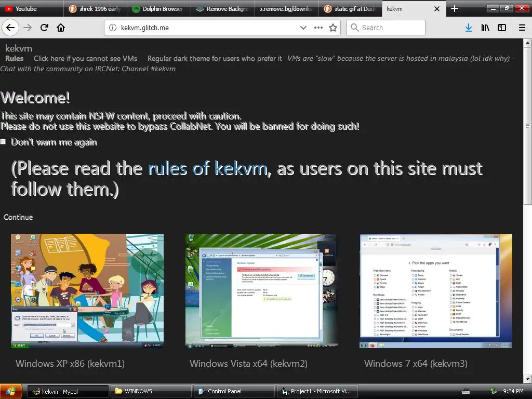Click the page scrollbar down arrow

527,379
